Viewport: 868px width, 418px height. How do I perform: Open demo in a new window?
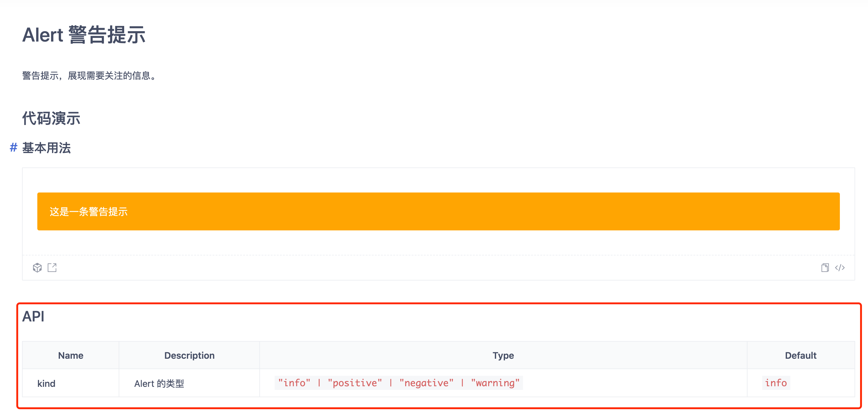tap(52, 268)
